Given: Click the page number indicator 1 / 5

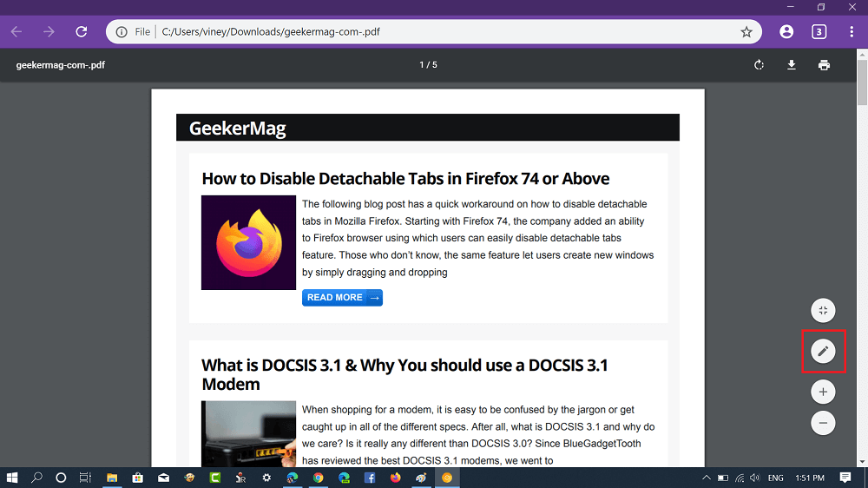Looking at the screenshot, I should tap(428, 65).
